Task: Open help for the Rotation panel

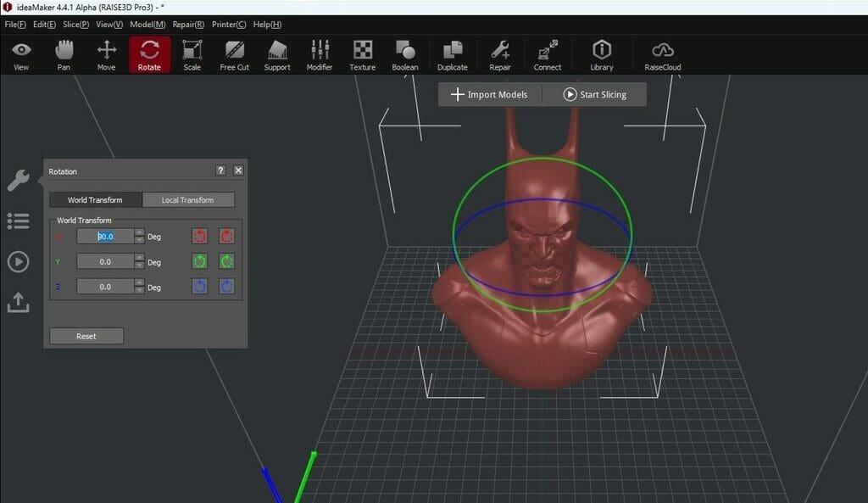Action: [x=220, y=170]
